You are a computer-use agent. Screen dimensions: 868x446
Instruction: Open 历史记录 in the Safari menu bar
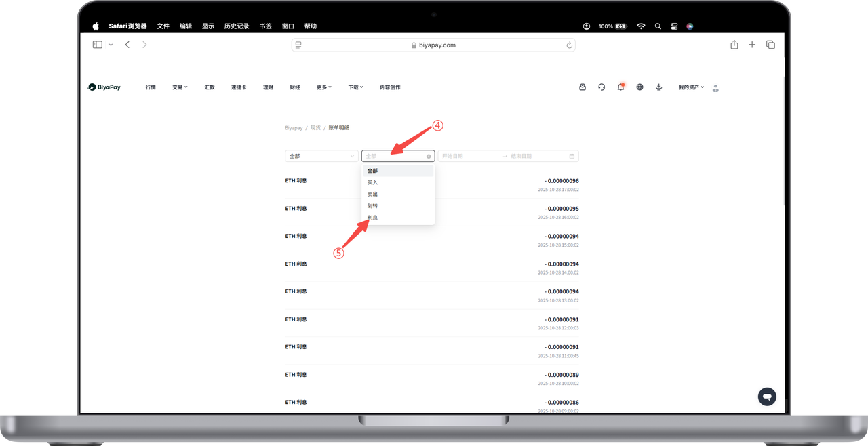click(237, 26)
